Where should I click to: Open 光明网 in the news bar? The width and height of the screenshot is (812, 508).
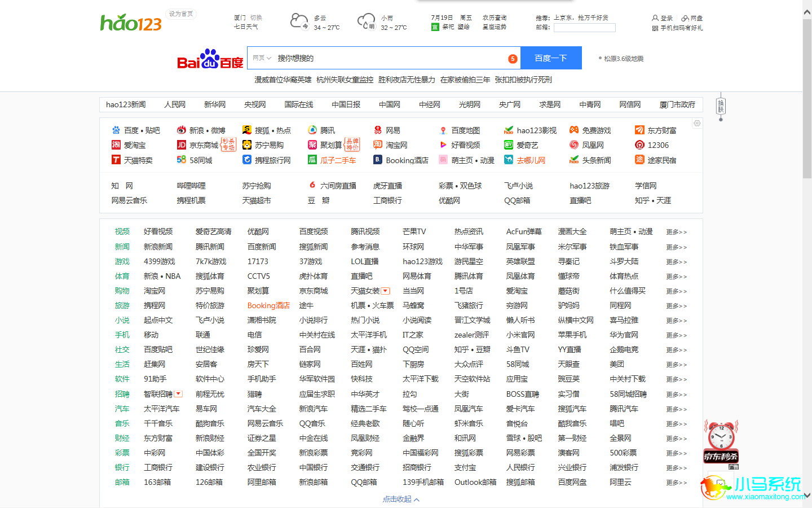coord(470,104)
